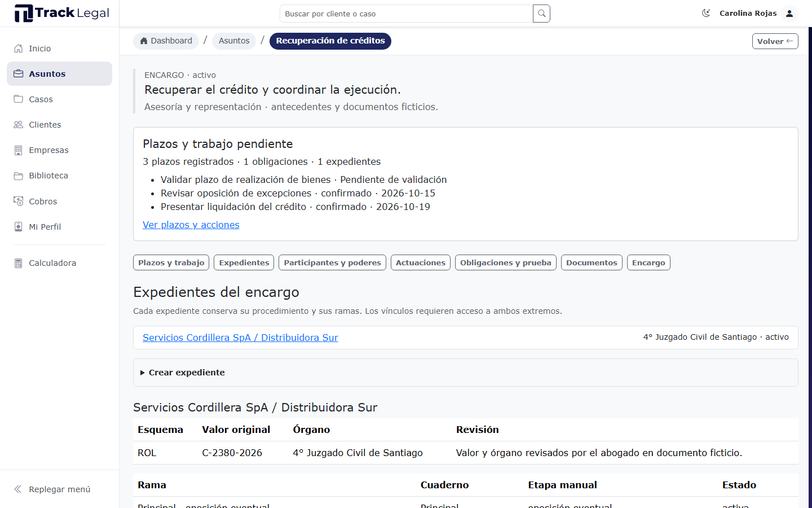Open the Ver plazos y acciones link
The width and height of the screenshot is (812, 508).
(191, 225)
